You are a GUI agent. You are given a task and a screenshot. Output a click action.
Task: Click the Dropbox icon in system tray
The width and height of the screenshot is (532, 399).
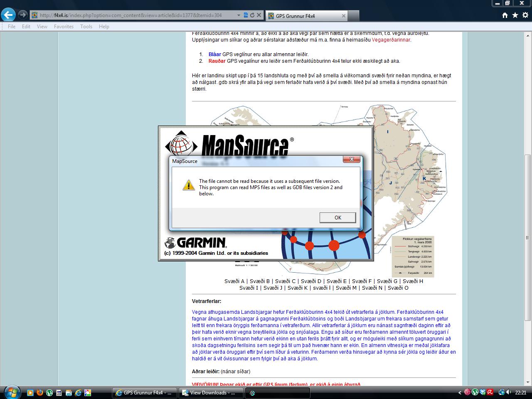pyautogui.click(x=483, y=392)
